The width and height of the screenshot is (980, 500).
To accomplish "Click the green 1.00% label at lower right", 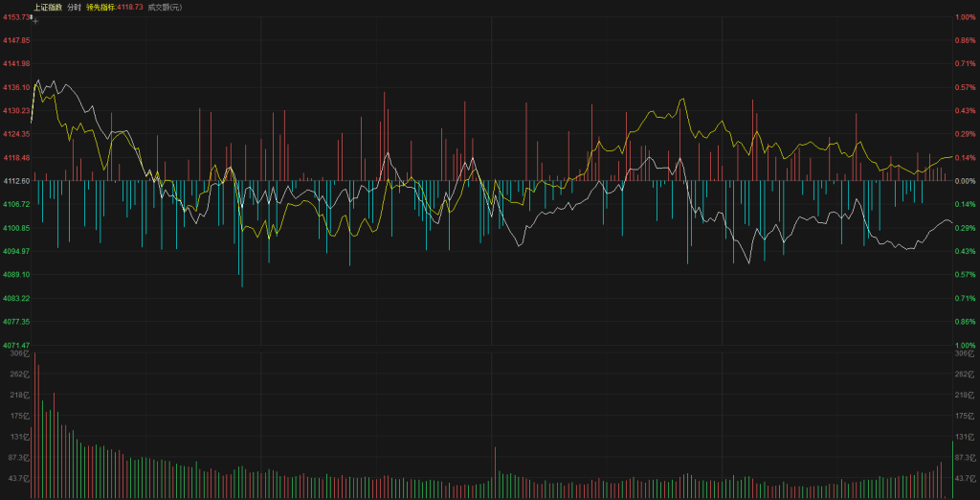I will pyautogui.click(x=964, y=345).
